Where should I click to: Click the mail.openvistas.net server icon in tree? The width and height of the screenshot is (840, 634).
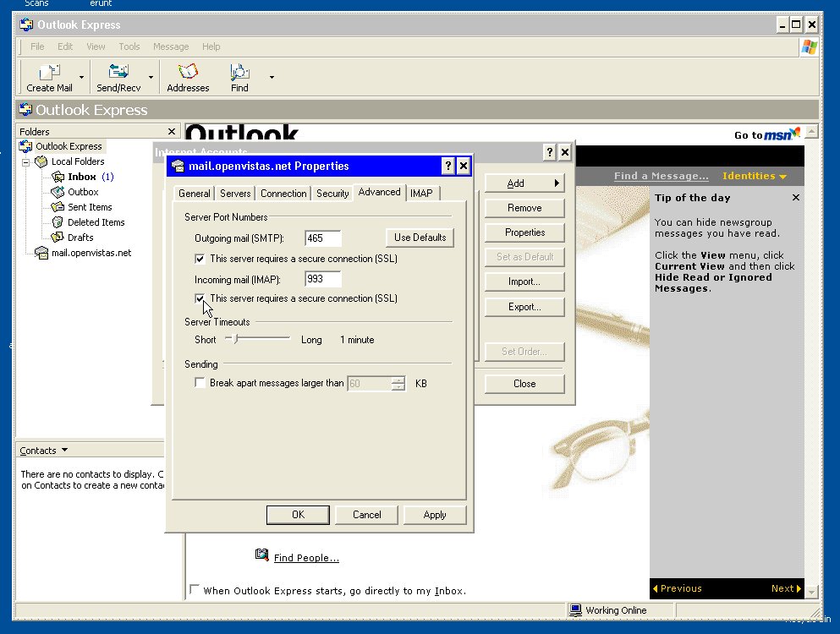(x=41, y=253)
